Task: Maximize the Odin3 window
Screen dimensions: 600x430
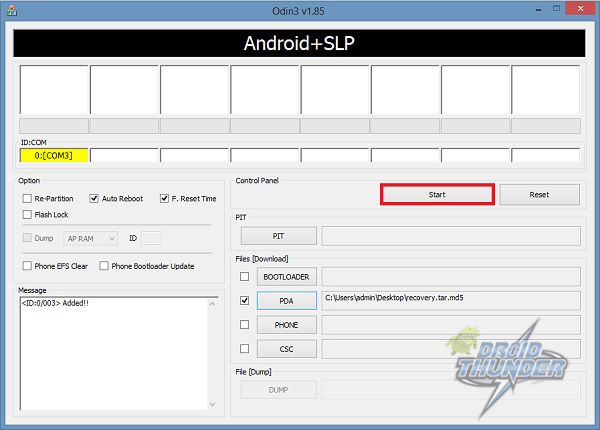Action: (x=556, y=8)
